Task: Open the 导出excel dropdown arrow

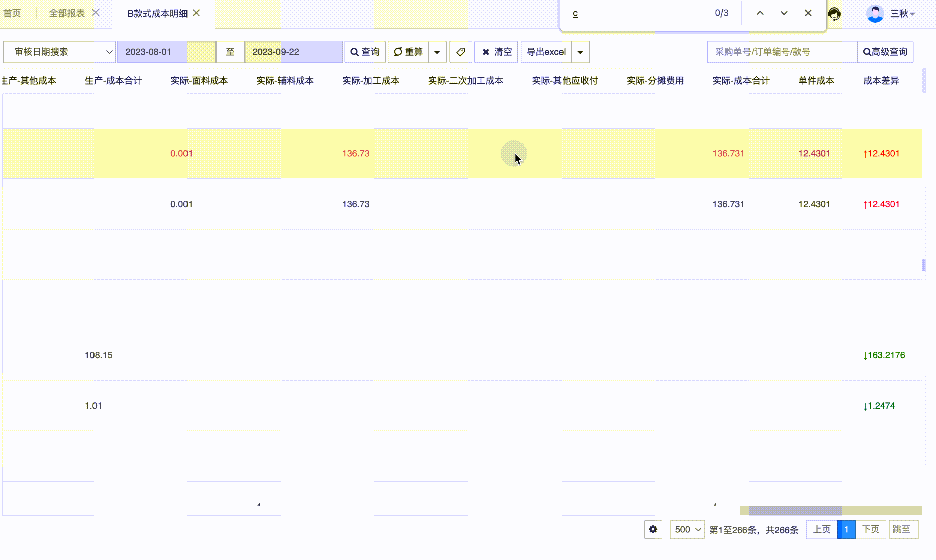Action: 580,52
